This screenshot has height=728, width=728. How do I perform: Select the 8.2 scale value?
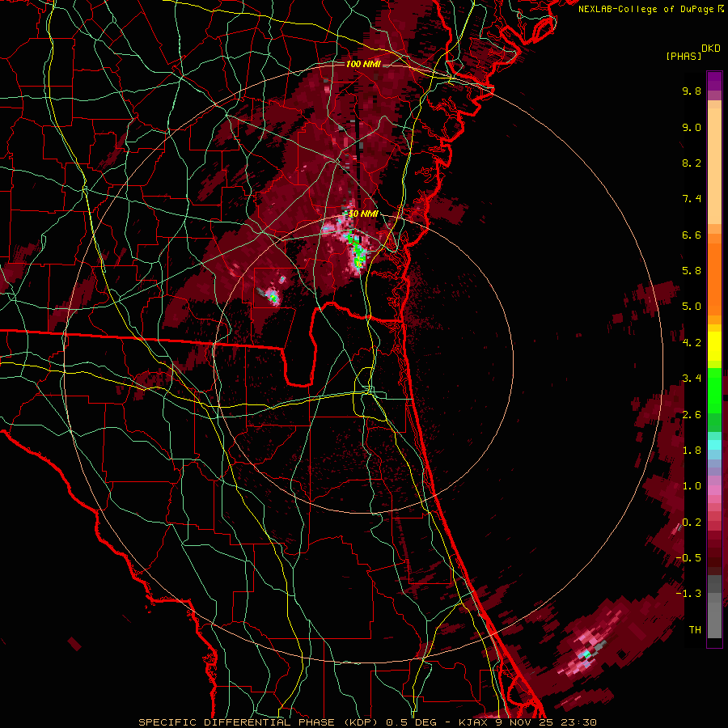pyautogui.click(x=692, y=163)
